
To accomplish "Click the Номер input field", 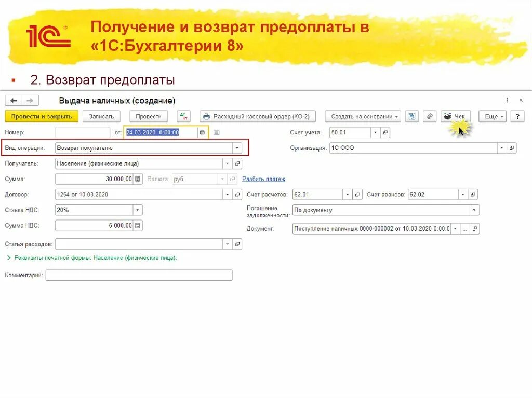I will [x=83, y=132].
